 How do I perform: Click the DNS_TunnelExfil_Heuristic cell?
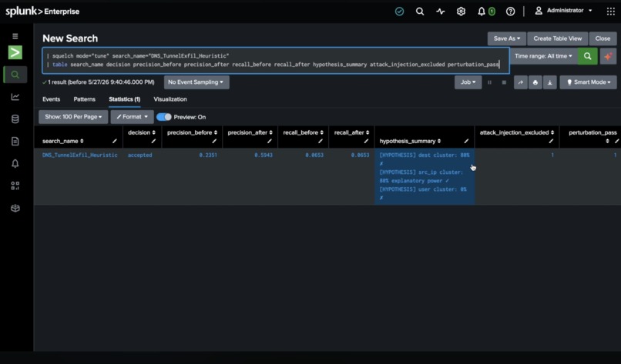80,155
